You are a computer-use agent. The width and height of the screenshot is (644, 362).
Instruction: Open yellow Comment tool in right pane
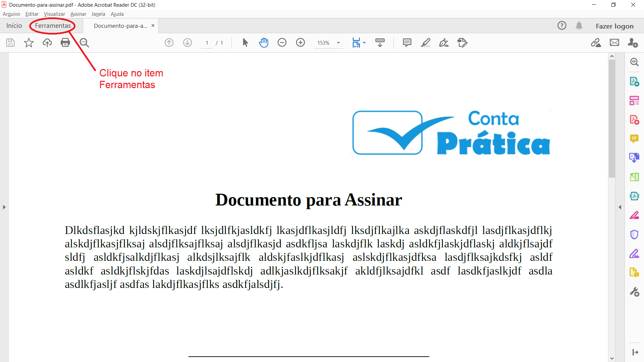[x=634, y=139]
